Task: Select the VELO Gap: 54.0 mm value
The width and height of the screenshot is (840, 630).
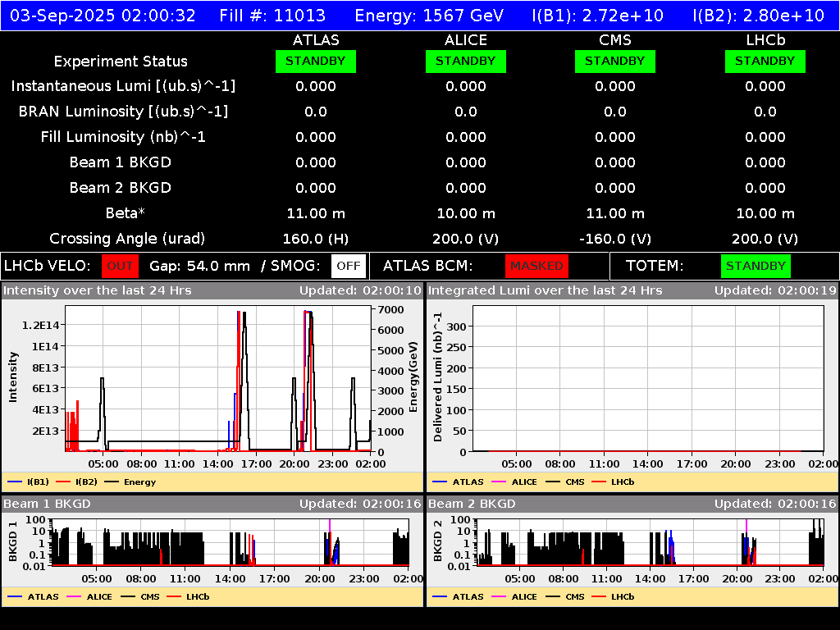Action: coord(199,267)
